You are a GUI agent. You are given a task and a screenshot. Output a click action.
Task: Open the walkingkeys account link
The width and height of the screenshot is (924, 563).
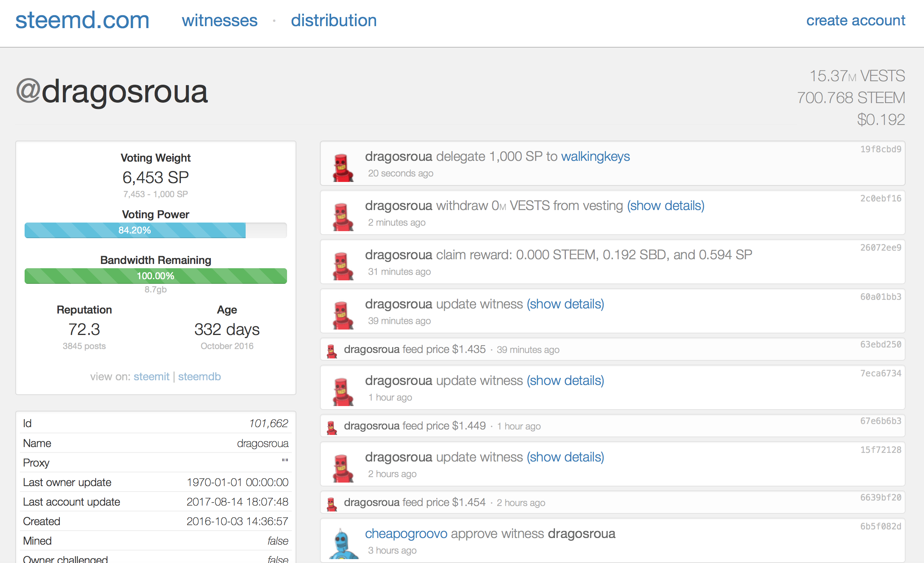(x=595, y=156)
